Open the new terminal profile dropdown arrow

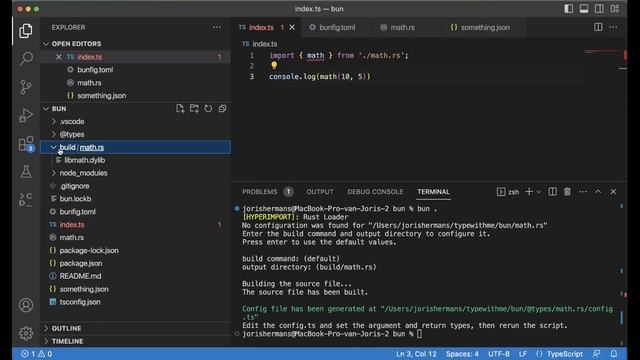coord(539,192)
